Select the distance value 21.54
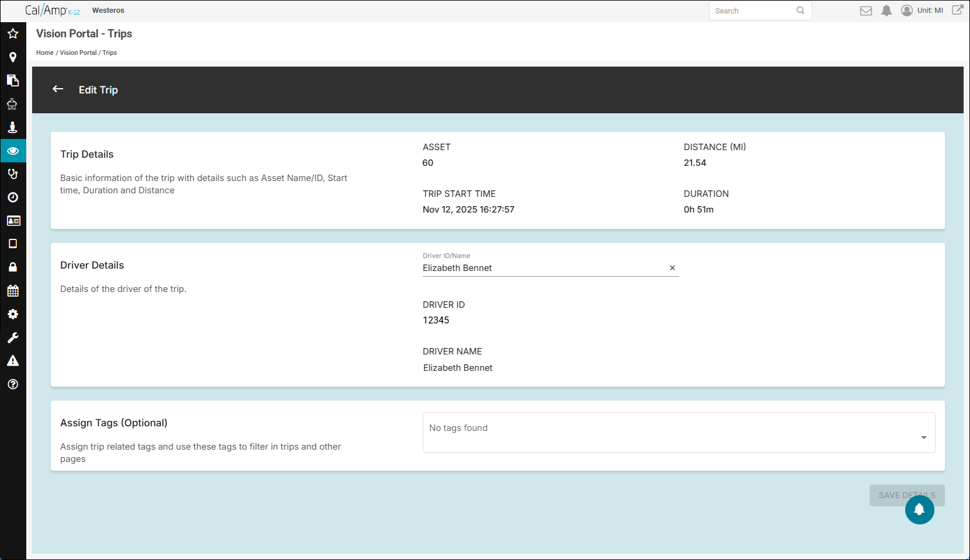The height and width of the screenshot is (560, 970). click(695, 163)
